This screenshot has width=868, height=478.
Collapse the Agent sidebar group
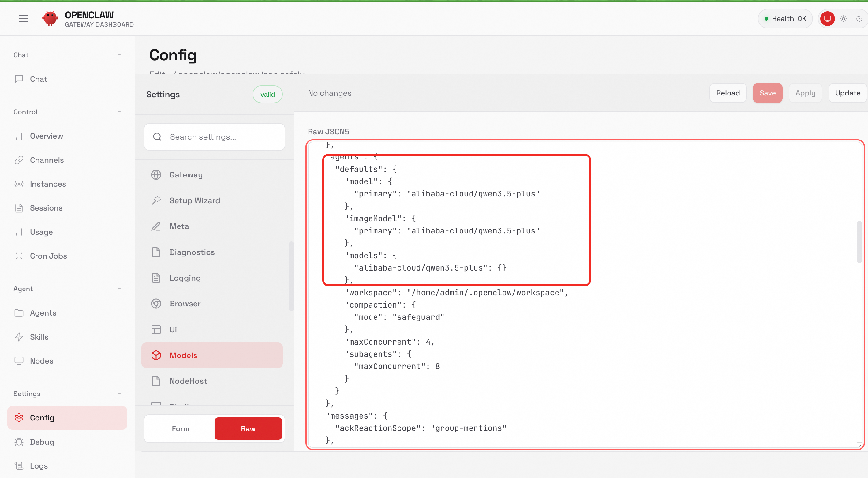[x=119, y=289]
